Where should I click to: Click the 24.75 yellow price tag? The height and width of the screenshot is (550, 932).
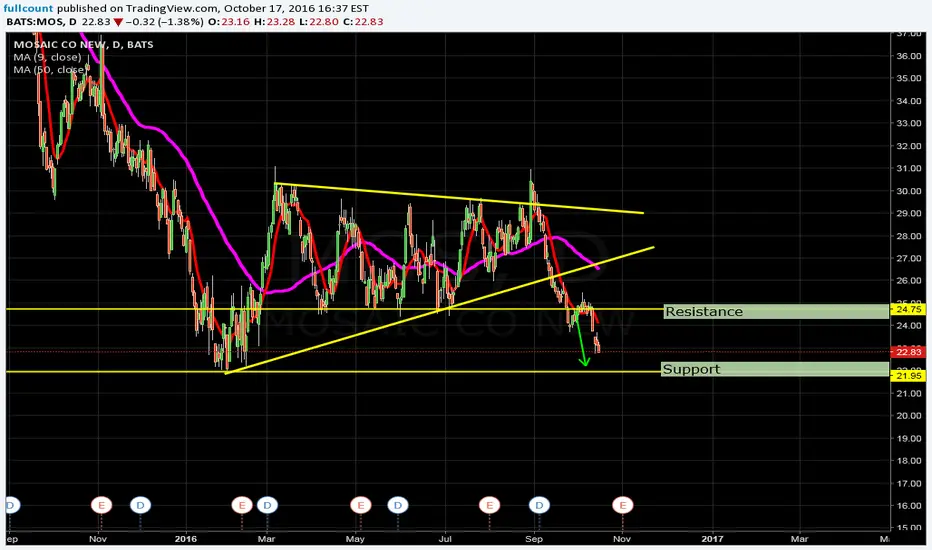[x=908, y=309]
